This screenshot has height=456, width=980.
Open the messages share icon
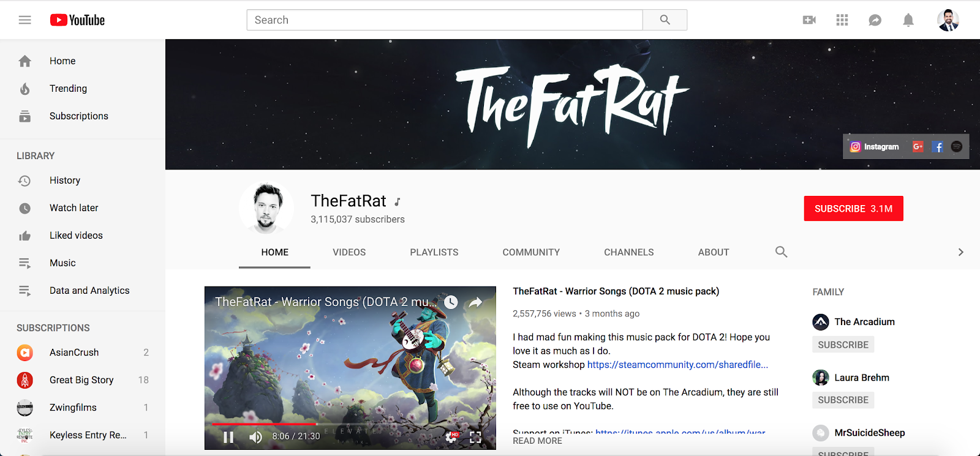[x=875, y=20]
